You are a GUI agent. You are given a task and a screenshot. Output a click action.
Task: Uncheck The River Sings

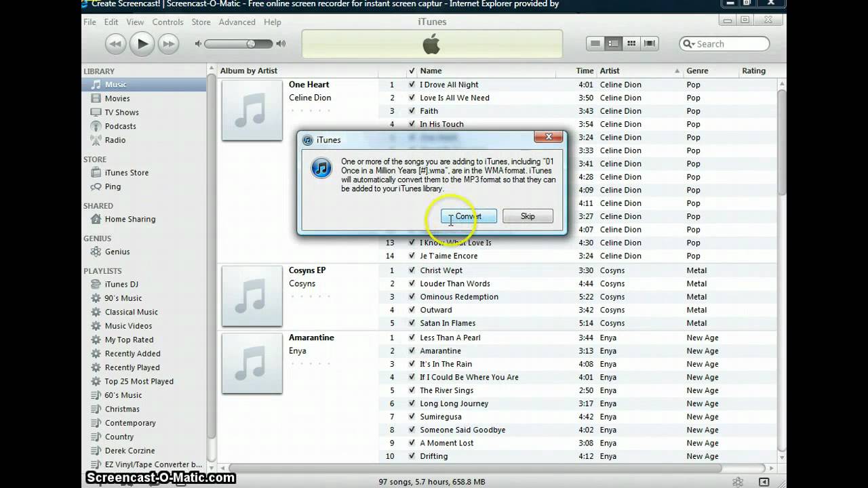[412, 390]
